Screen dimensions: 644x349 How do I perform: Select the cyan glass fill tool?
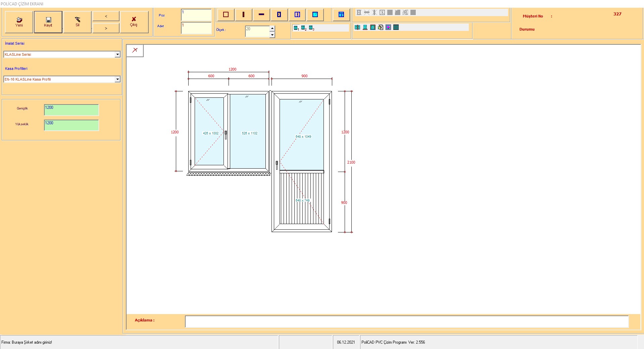[x=315, y=15]
